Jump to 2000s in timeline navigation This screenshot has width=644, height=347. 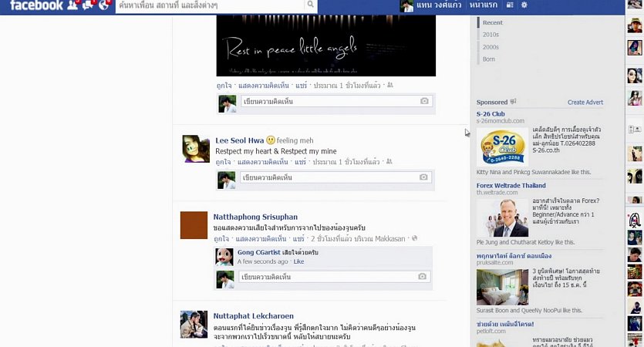[x=491, y=47]
